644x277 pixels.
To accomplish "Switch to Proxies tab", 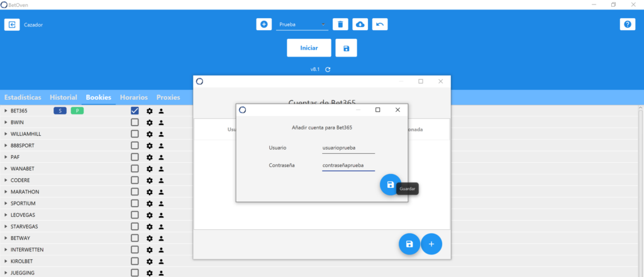I will point(168,97).
